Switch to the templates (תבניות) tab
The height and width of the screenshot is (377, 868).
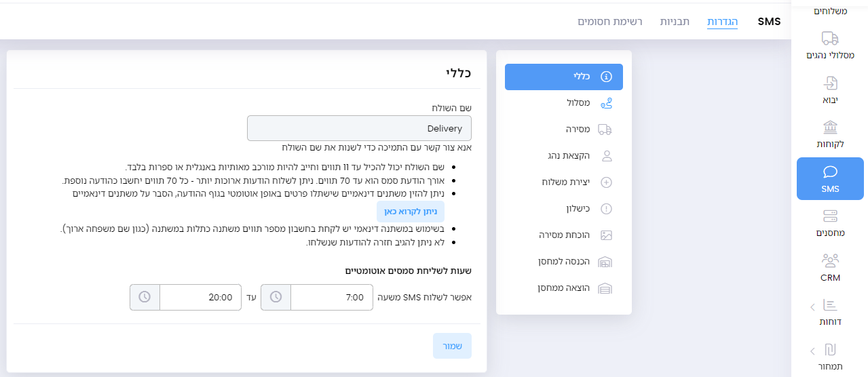click(675, 21)
